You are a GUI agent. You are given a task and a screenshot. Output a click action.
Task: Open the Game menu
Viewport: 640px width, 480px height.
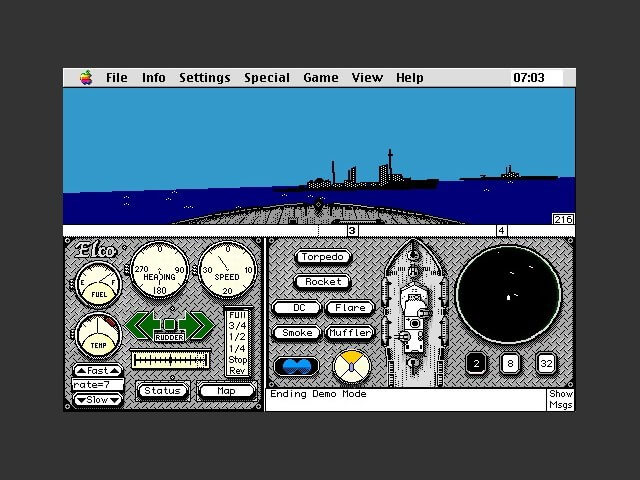click(x=321, y=78)
